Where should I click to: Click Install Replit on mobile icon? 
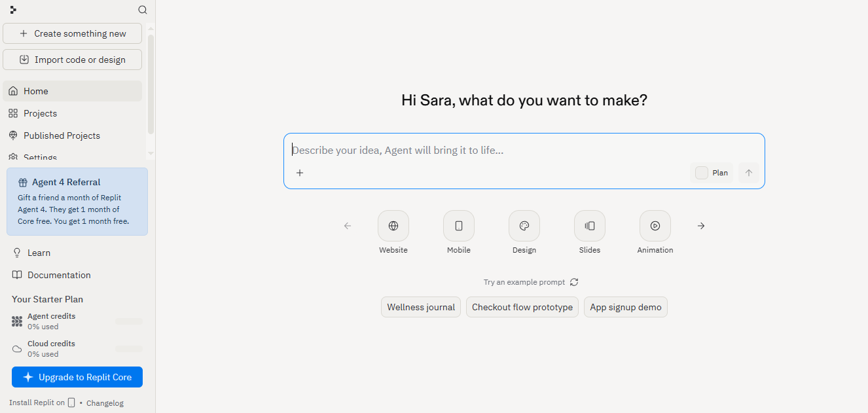[x=71, y=403]
